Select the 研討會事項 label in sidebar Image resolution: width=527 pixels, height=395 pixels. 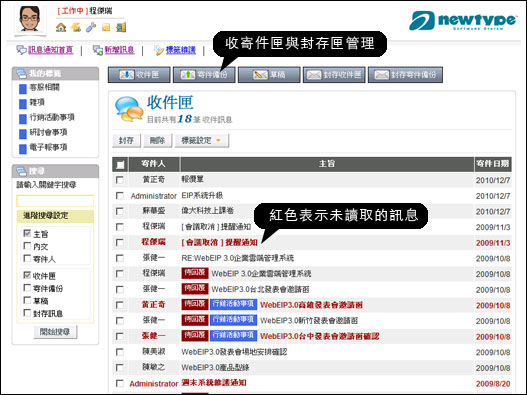pos(48,132)
